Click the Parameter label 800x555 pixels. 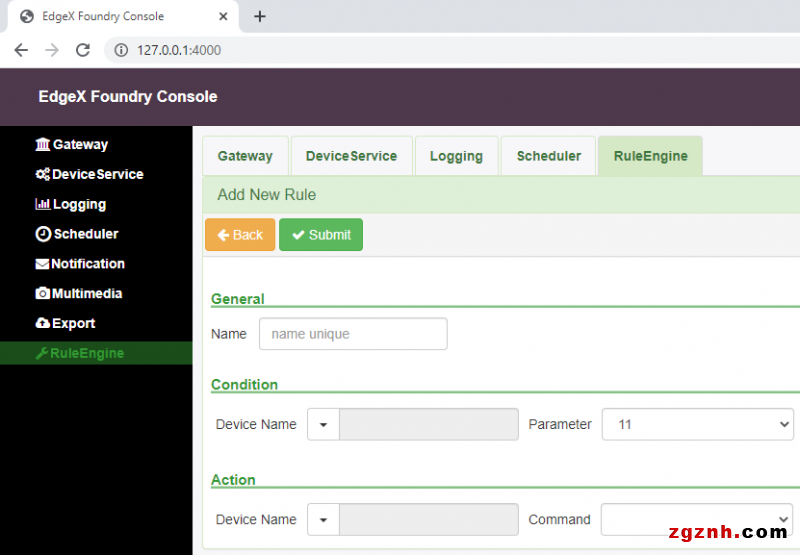tap(560, 424)
